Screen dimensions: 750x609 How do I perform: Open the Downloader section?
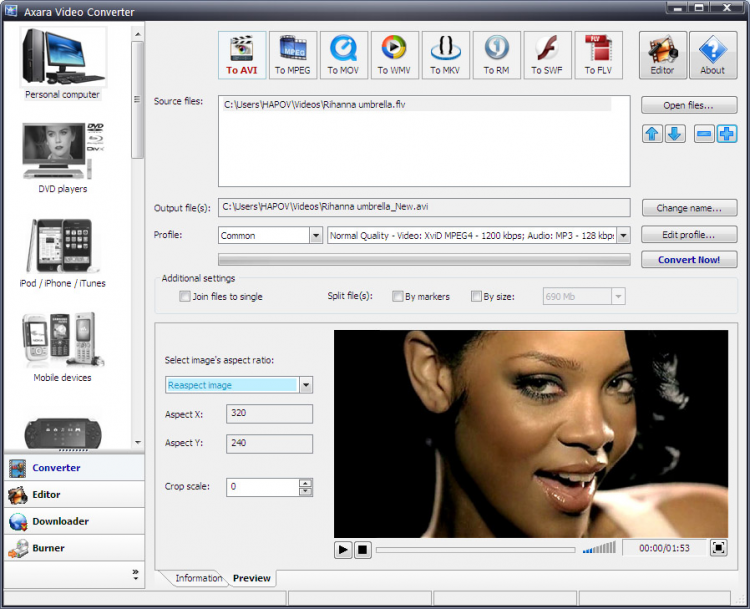tap(74, 521)
